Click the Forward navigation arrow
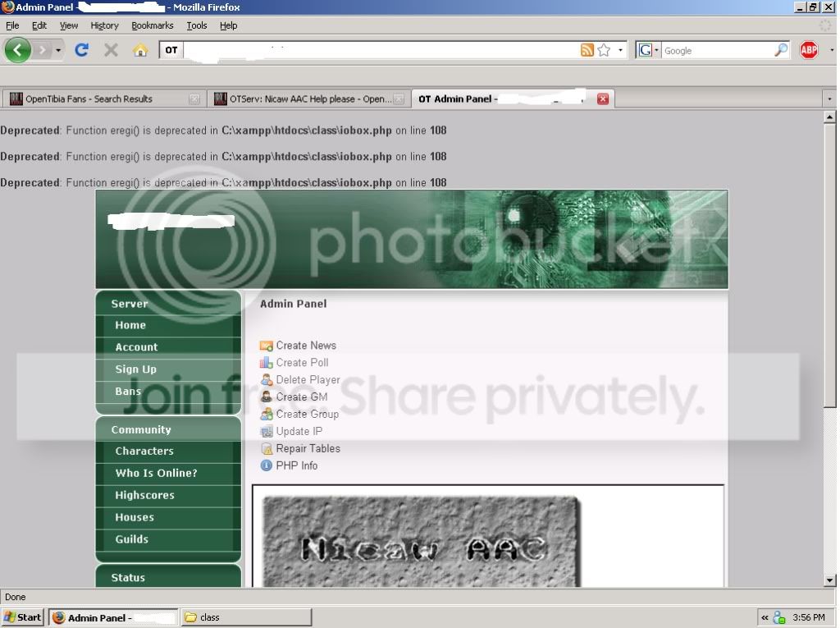The height and width of the screenshot is (628, 840). [43, 50]
